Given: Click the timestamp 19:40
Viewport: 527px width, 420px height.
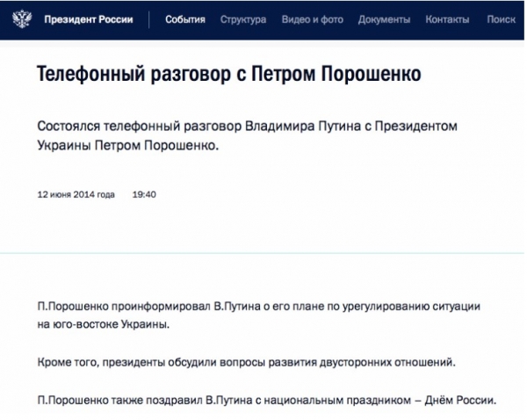Looking at the screenshot, I should click(x=144, y=194).
